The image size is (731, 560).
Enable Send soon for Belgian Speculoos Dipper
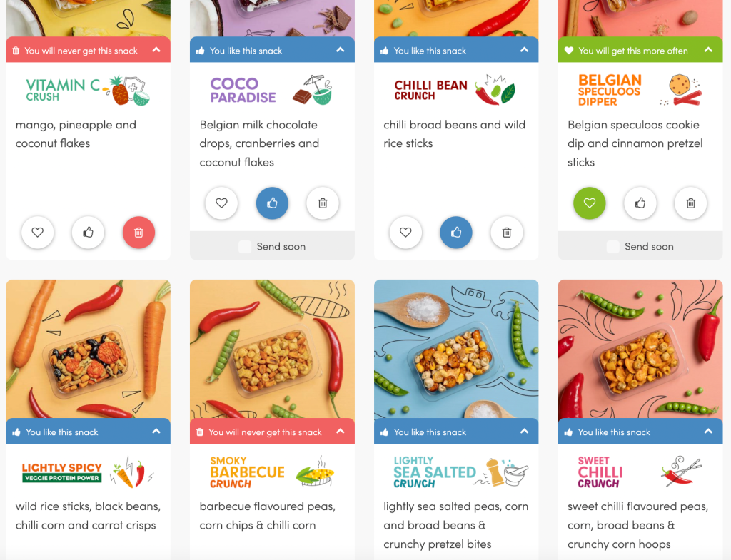click(613, 247)
